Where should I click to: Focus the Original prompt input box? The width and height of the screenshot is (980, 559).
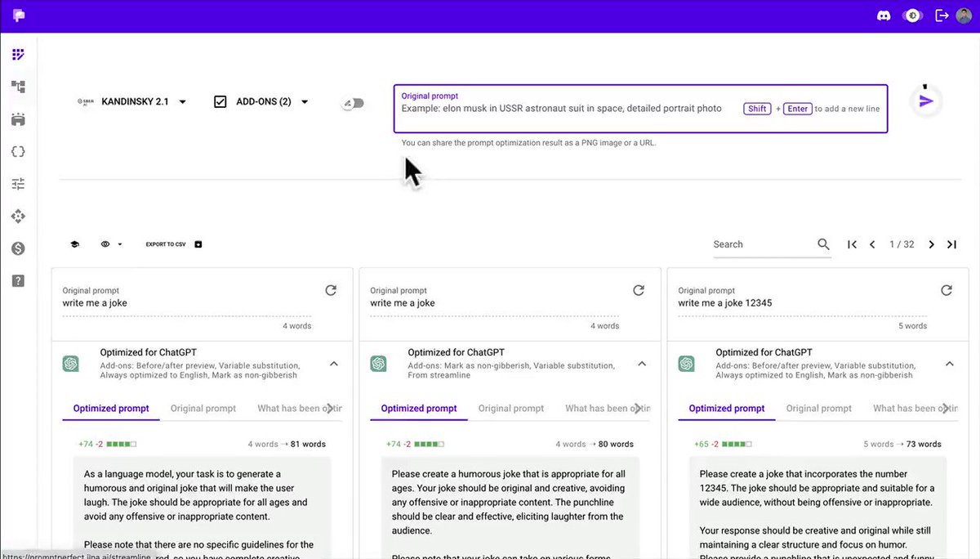click(640, 109)
